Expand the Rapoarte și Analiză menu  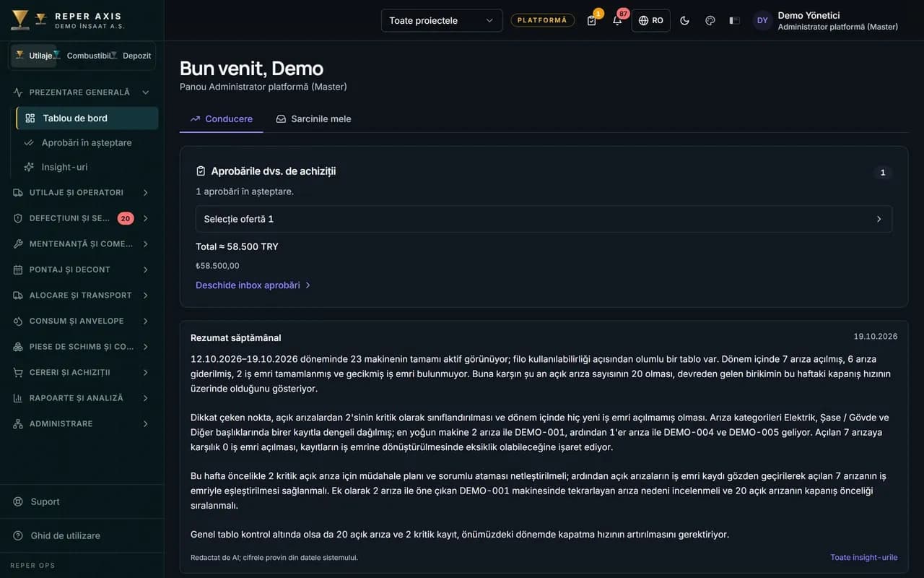pyautogui.click(x=82, y=398)
